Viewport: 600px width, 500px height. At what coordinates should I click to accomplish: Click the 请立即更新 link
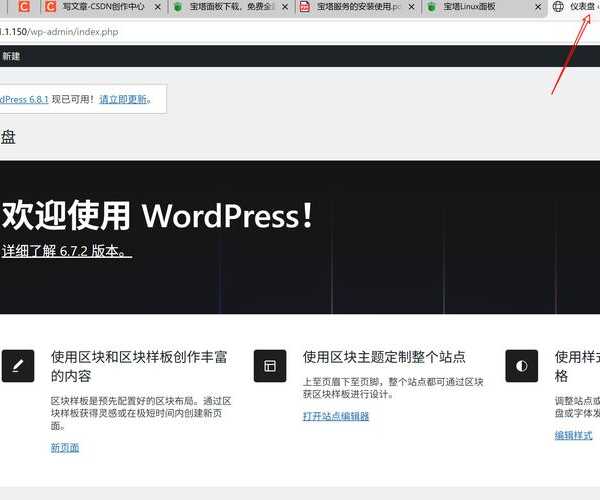pos(125,99)
